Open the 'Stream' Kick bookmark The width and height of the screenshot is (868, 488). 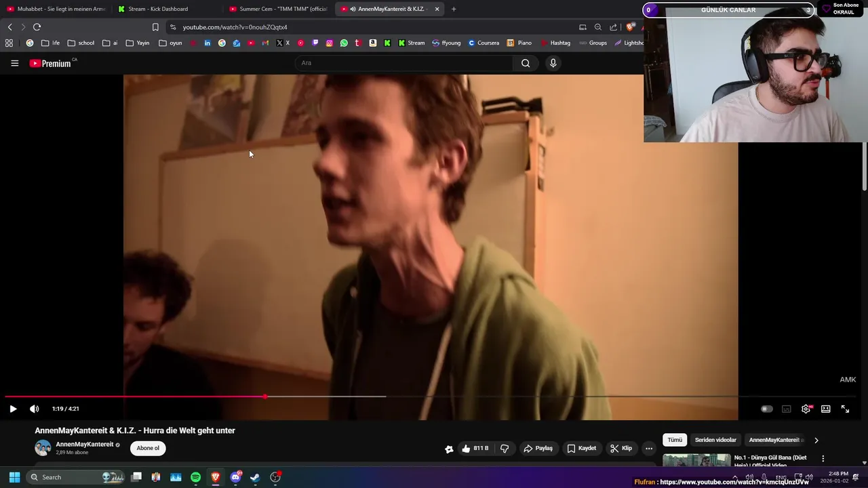(x=411, y=43)
